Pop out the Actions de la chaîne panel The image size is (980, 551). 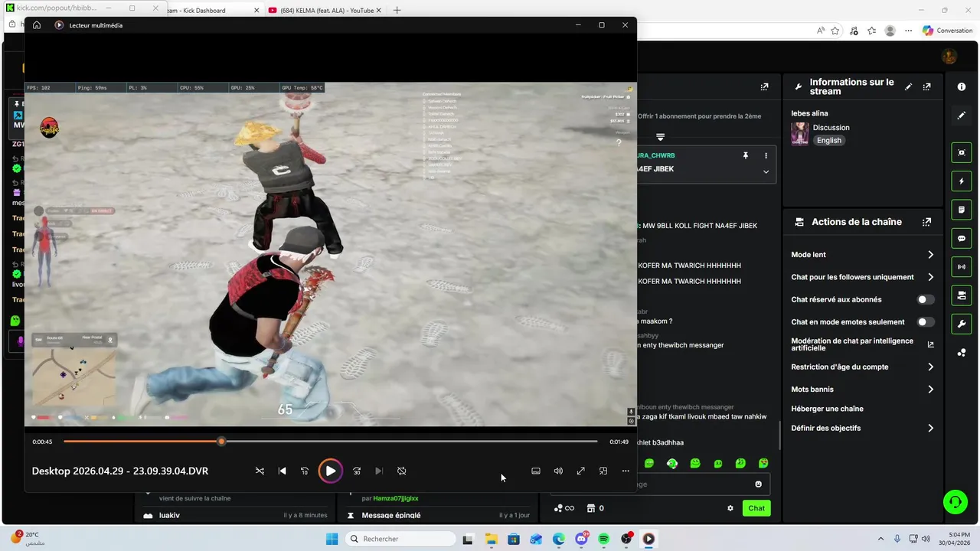[x=927, y=222]
